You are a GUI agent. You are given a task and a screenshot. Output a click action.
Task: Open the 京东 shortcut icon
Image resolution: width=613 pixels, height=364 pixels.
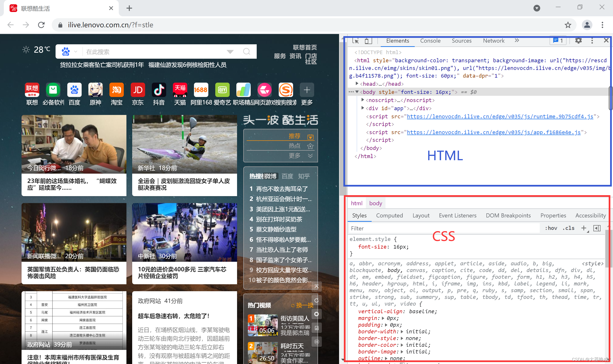click(137, 90)
